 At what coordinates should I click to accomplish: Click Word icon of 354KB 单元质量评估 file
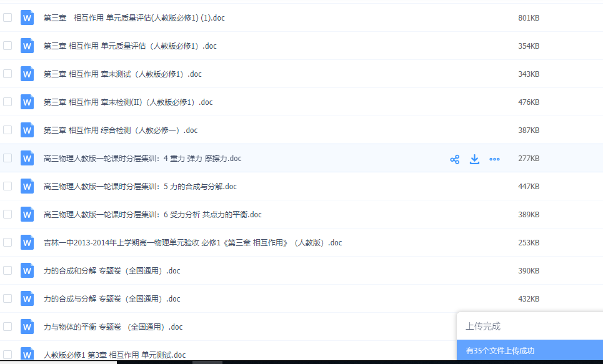pos(27,46)
